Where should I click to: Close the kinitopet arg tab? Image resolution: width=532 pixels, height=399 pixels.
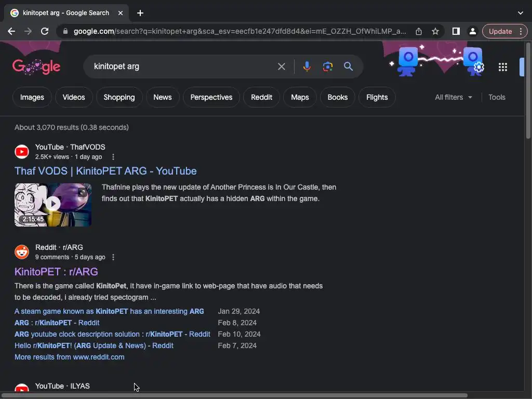coord(121,13)
